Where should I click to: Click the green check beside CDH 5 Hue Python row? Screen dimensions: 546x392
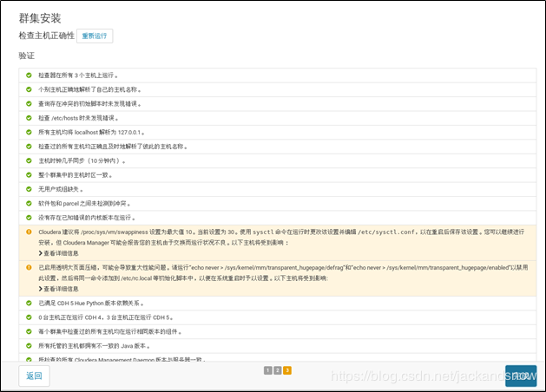coord(29,303)
